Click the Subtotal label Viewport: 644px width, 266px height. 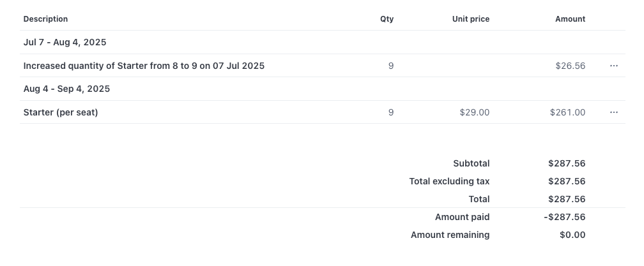(471, 163)
